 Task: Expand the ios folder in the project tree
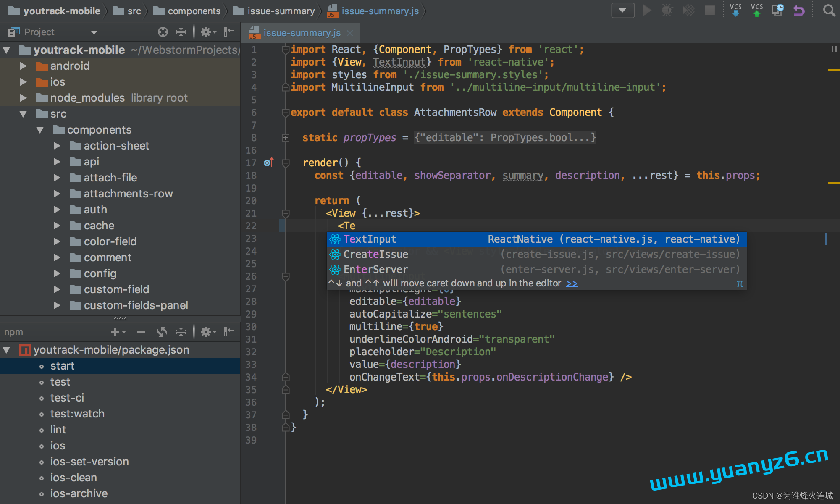(x=24, y=82)
